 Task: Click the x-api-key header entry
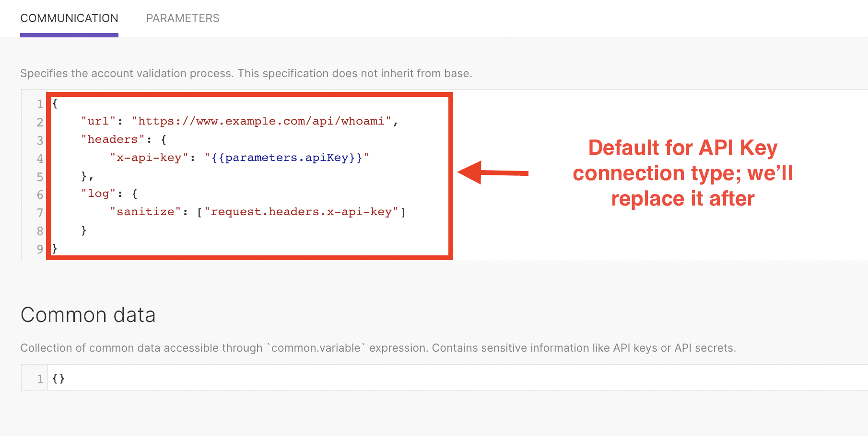click(x=149, y=157)
